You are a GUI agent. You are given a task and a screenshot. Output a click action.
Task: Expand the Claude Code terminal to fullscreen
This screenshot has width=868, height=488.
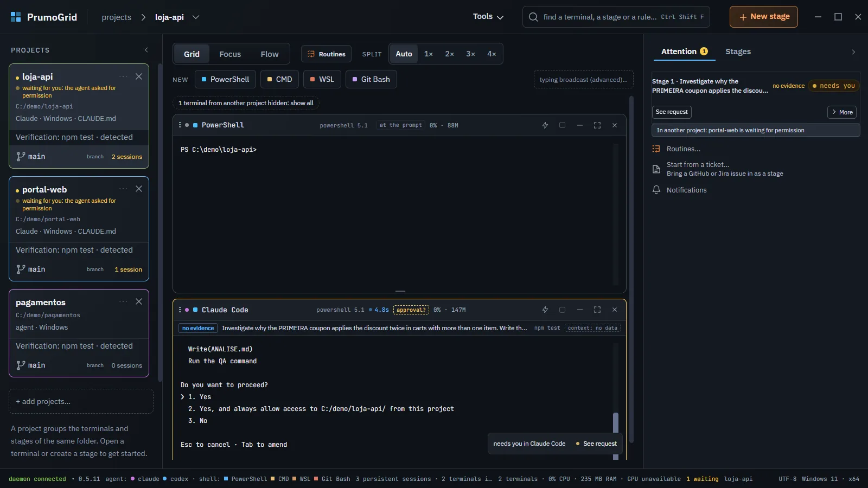(597, 310)
